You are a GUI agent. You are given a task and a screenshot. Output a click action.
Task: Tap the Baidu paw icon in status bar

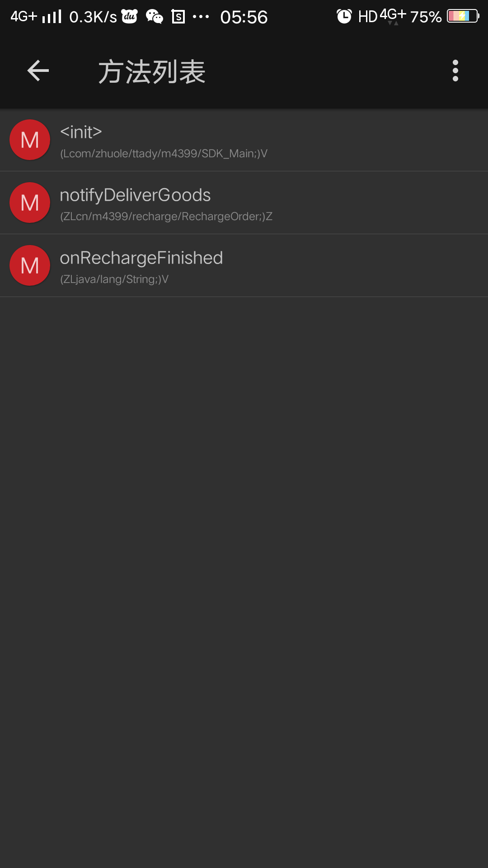click(x=130, y=17)
